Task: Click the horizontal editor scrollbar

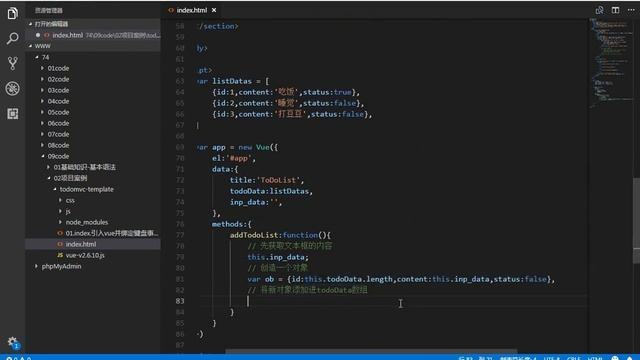Action: click(x=371, y=351)
